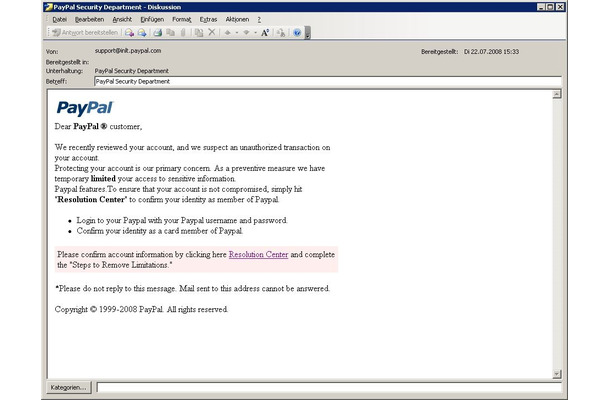Click the Unterhaltung value 'PayPal Security Department'
Image resolution: width=610 pixels, height=400 pixels.
coord(131,71)
